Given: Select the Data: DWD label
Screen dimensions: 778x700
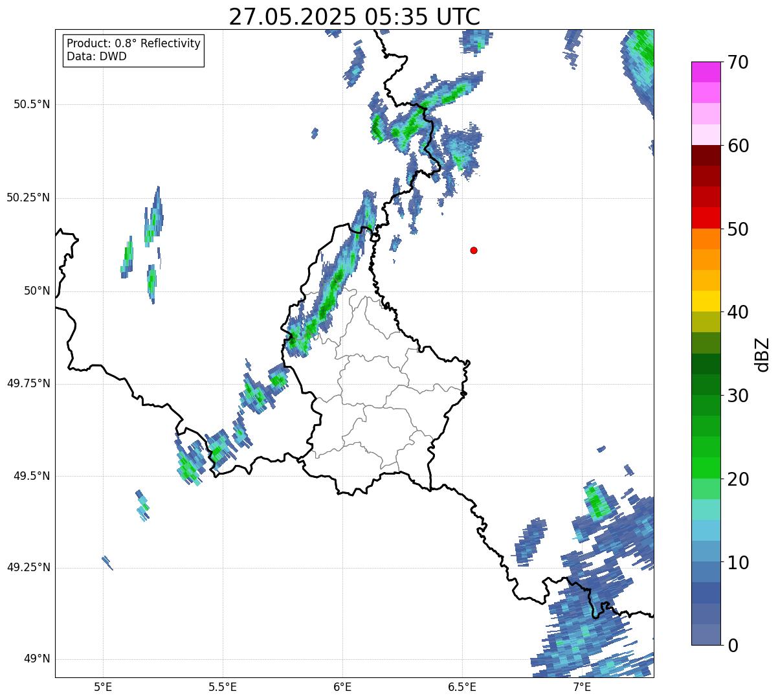Looking at the screenshot, I should [x=96, y=56].
